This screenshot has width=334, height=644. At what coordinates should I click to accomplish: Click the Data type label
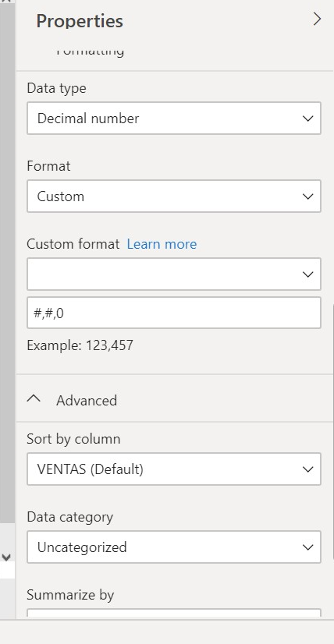click(x=56, y=88)
